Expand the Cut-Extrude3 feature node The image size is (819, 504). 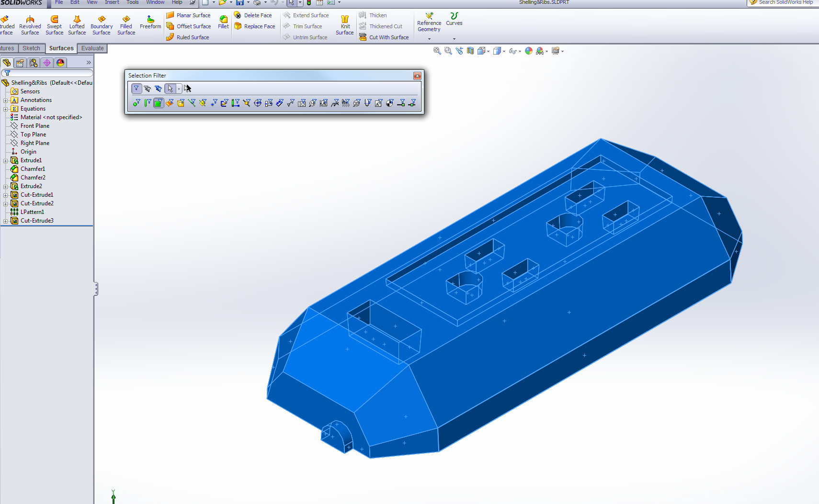pyautogui.click(x=5, y=221)
